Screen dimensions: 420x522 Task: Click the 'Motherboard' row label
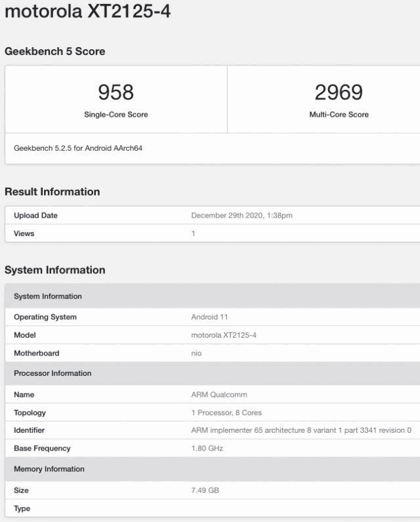coord(37,353)
